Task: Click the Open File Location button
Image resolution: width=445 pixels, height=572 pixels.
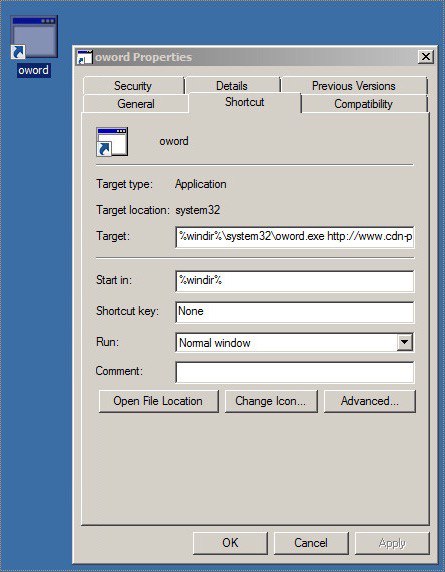Action: (159, 401)
